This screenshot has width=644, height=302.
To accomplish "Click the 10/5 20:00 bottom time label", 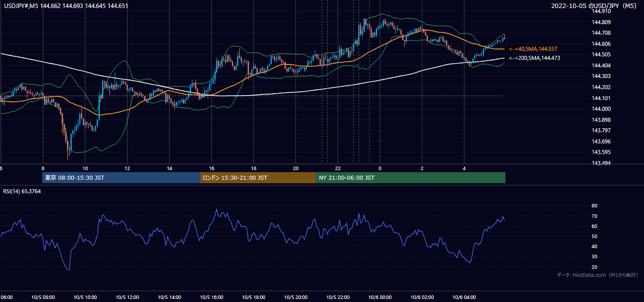I will (x=296, y=297).
